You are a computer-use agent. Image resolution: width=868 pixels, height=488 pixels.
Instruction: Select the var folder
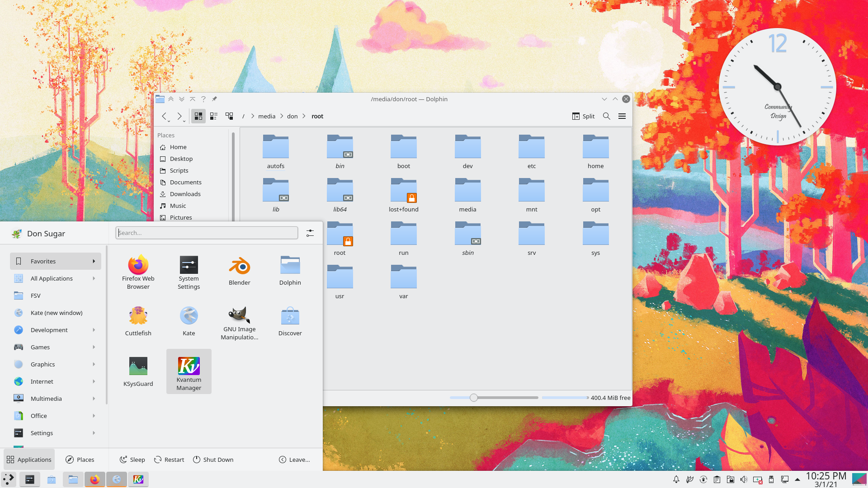[404, 282]
